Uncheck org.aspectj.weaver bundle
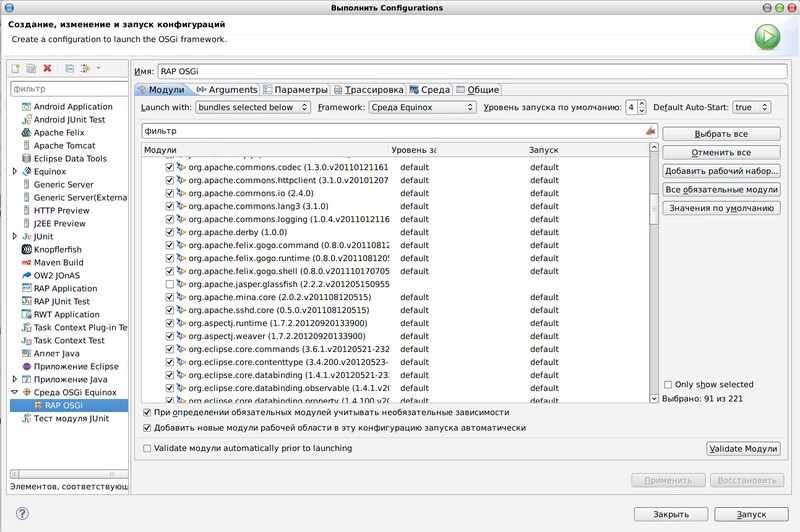The width and height of the screenshot is (800, 532). 169,336
